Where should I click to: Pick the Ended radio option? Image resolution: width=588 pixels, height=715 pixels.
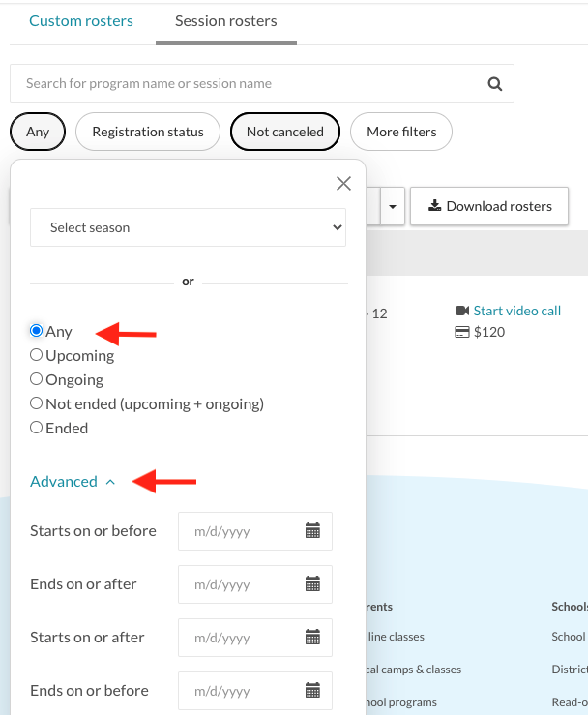[x=37, y=428]
